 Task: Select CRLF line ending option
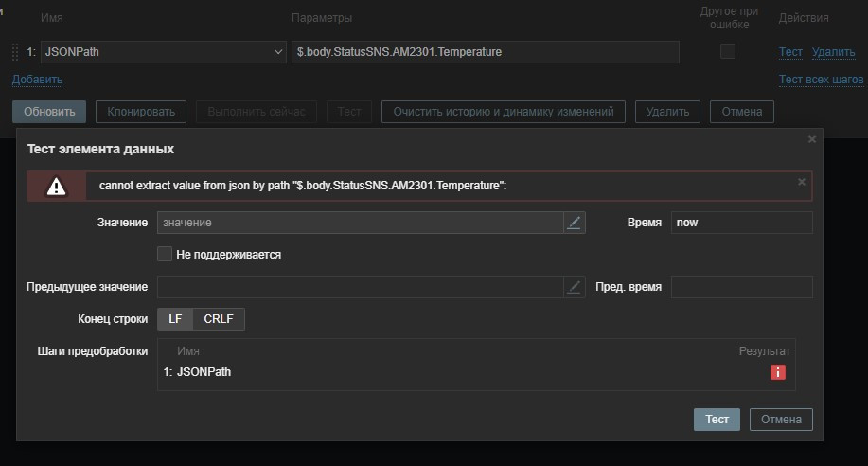219,319
